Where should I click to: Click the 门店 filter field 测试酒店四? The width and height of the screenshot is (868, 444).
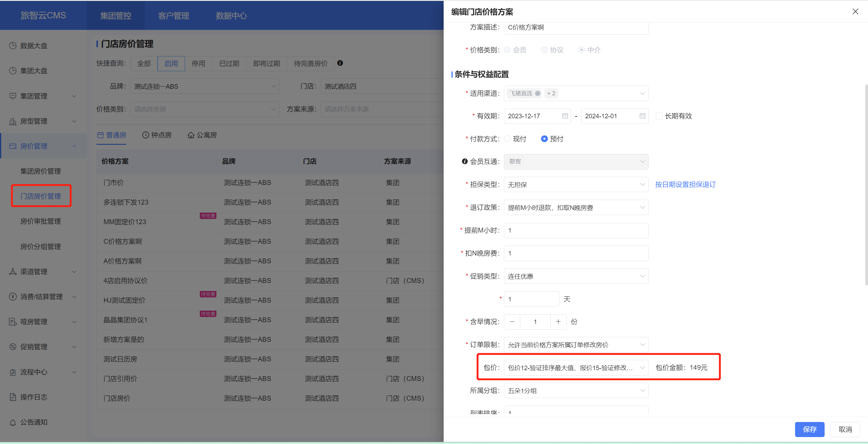click(x=382, y=86)
